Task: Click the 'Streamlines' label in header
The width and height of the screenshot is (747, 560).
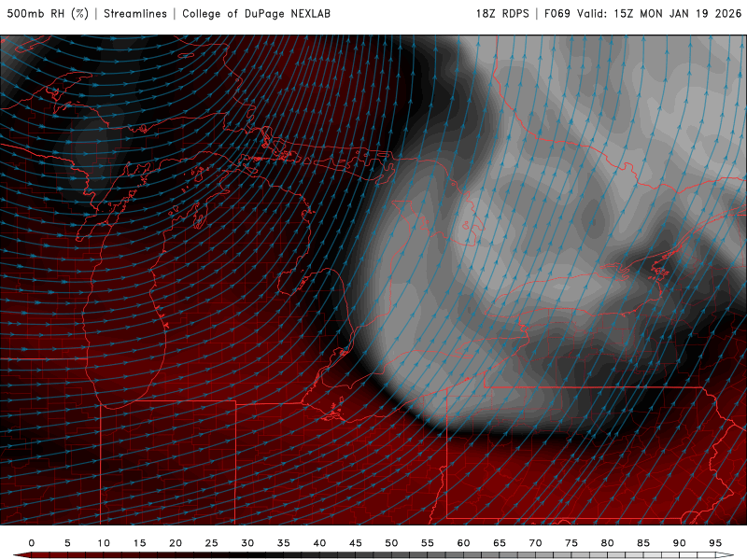Action: [x=135, y=14]
